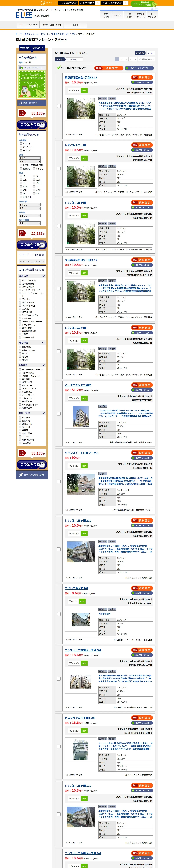This screenshot has height=868, width=174.
Task: Open 賃料 上限なし dropdown
Action: coord(30,161)
